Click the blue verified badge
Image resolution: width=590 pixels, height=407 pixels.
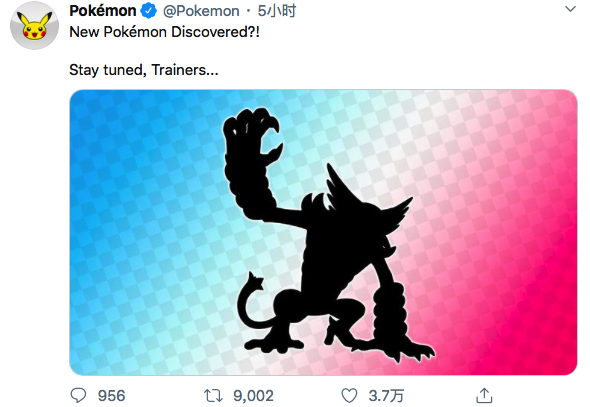(x=149, y=11)
